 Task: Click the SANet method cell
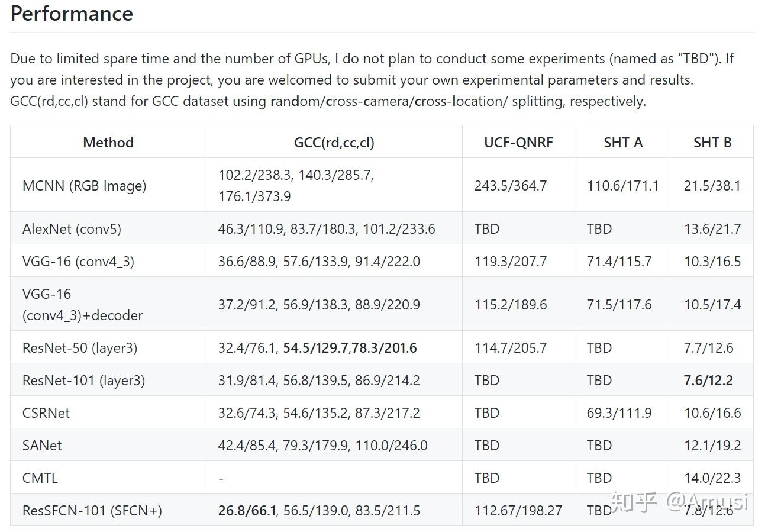pos(42,445)
